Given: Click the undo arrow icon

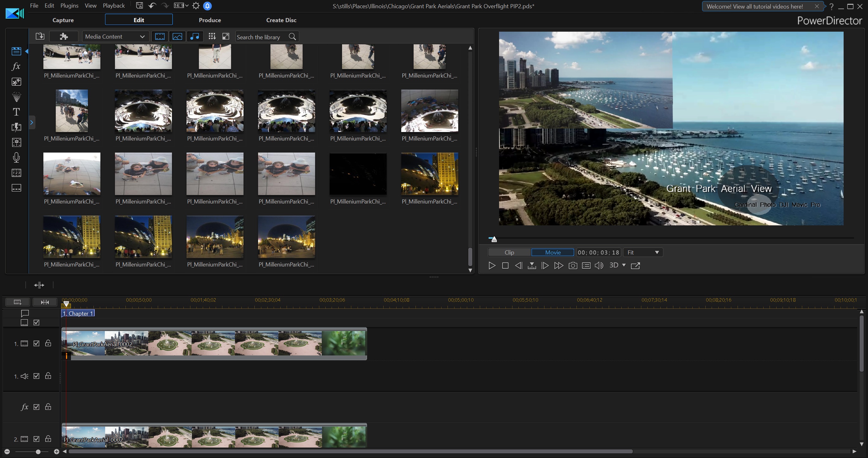Looking at the screenshot, I should click(x=152, y=6).
